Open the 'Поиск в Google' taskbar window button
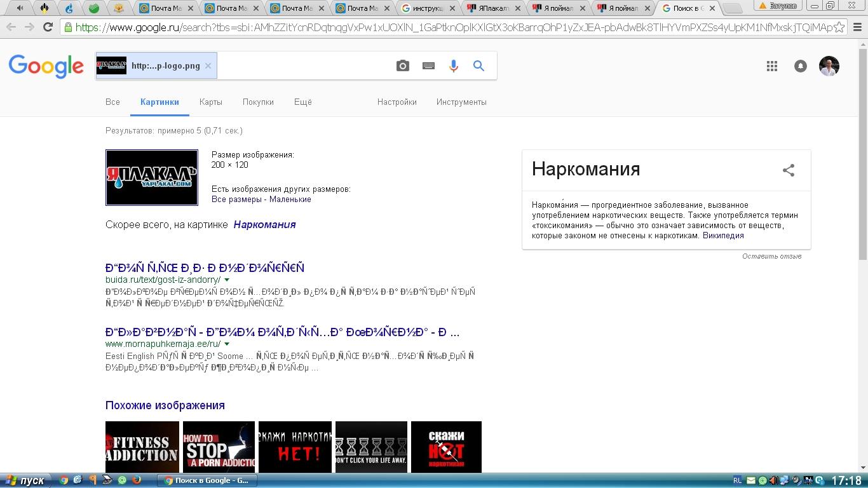 207,480
